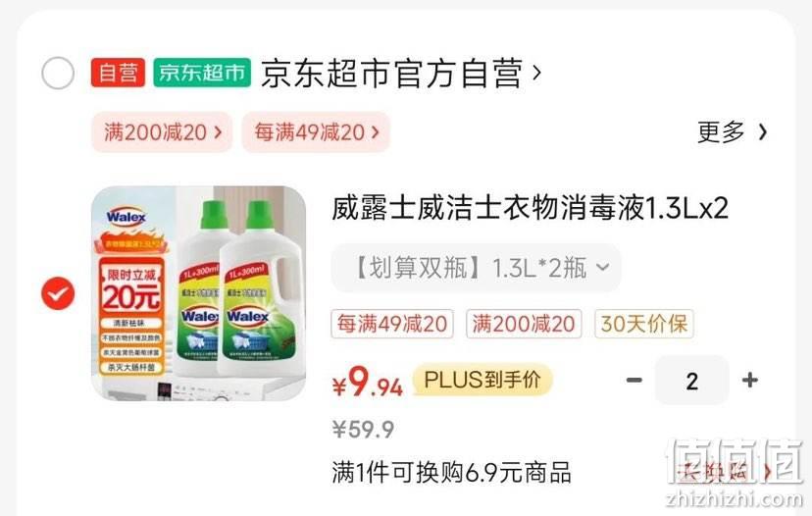Expand 更多 promotions
Image resolution: width=812 pixels, height=516 pixels.
tap(733, 132)
